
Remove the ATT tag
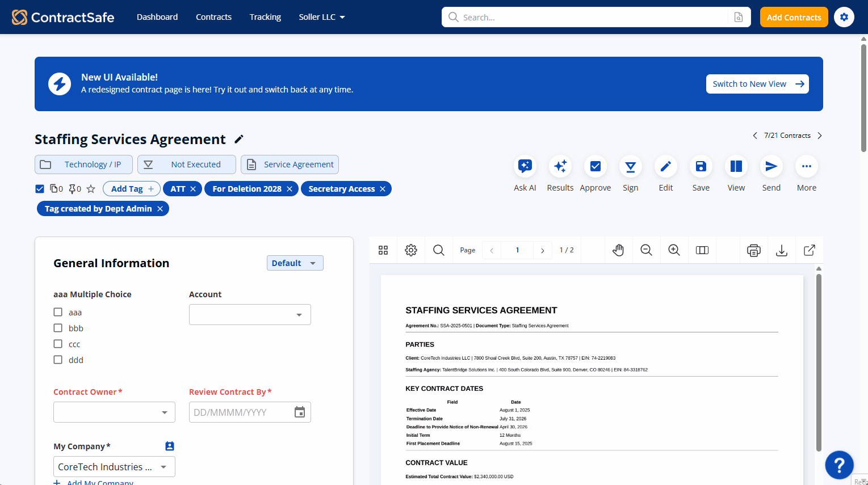(193, 189)
